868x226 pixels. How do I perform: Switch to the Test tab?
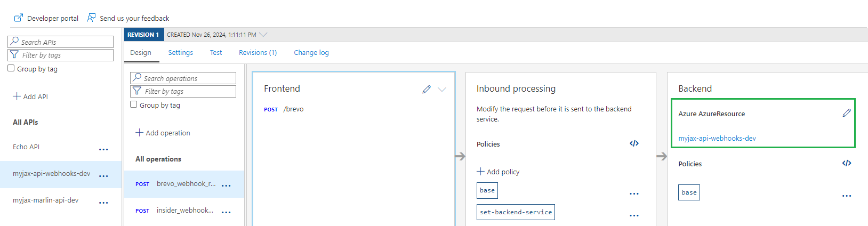point(216,52)
